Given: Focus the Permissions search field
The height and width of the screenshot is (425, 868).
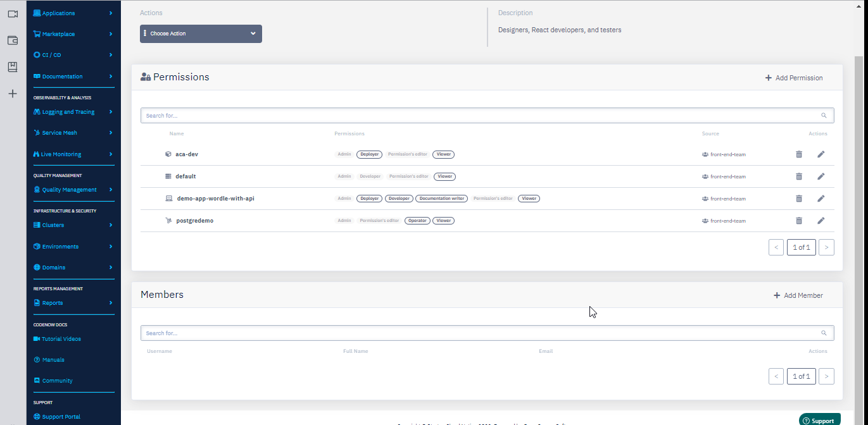Looking at the screenshot, I should point(487,116).
